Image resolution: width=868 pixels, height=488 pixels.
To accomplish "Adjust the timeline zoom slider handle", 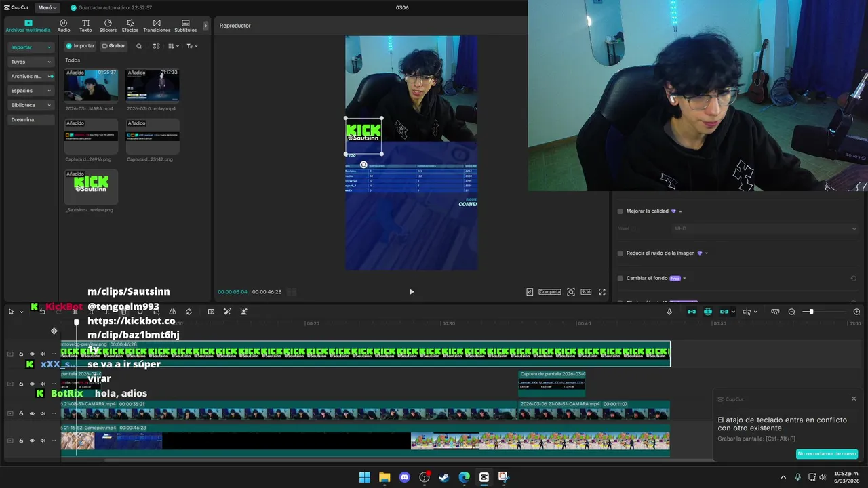I will tap(810, 312).
